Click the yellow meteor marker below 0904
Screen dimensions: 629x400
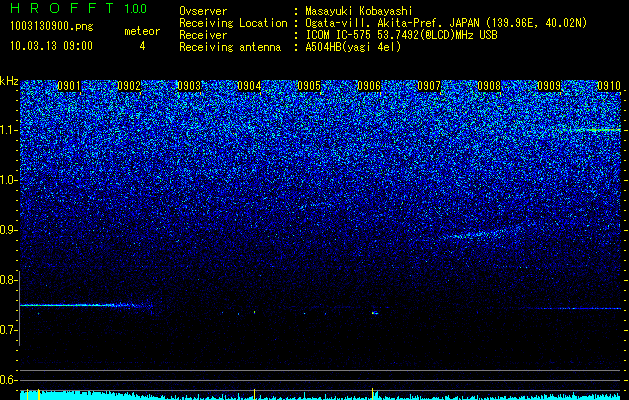[x=254, y=394]
